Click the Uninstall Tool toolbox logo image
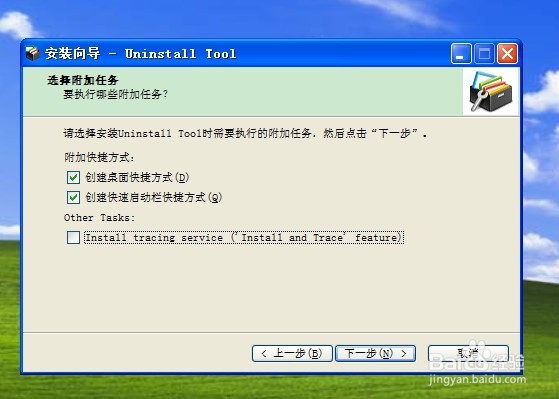The image size is (559, 399). coord(491,91)
